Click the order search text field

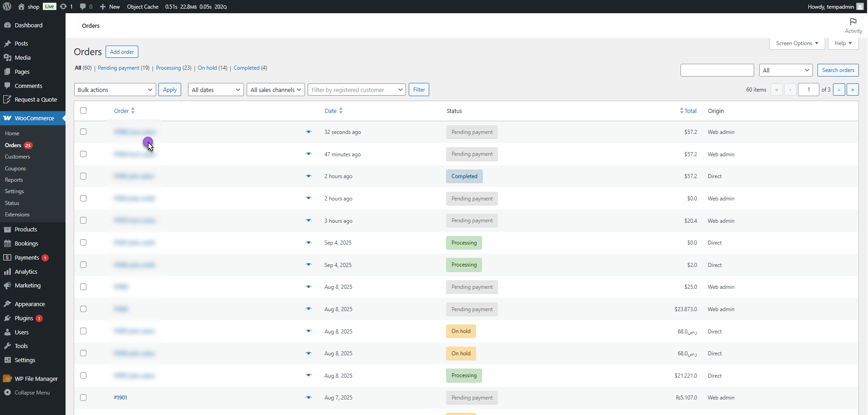click(x=717, y=70)
